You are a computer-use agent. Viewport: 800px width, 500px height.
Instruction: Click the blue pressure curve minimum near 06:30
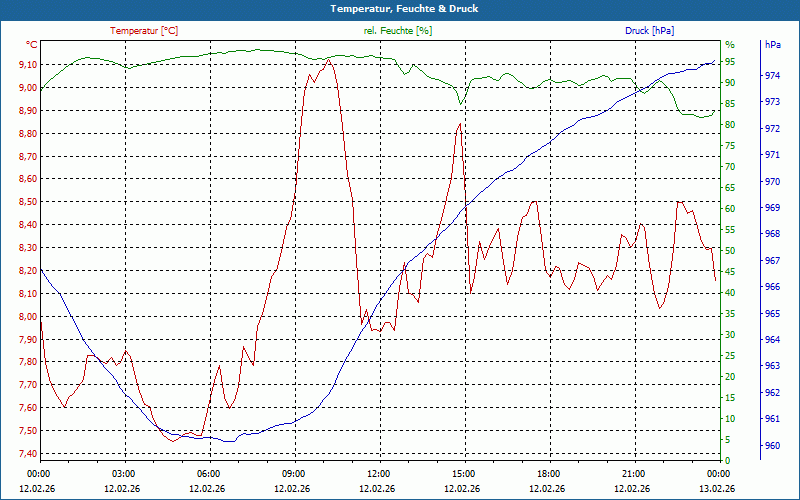[229, 441]
